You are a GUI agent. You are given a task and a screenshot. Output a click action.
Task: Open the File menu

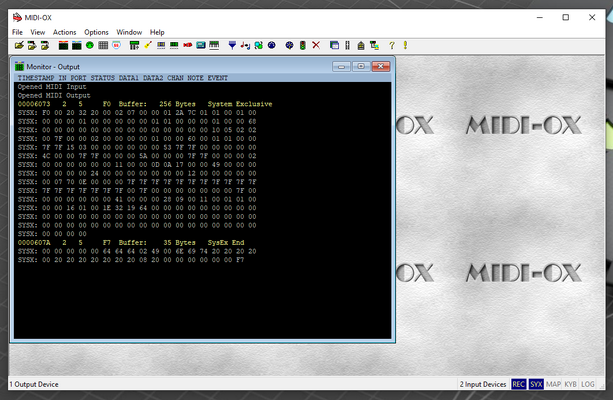[x=17, y=32]
